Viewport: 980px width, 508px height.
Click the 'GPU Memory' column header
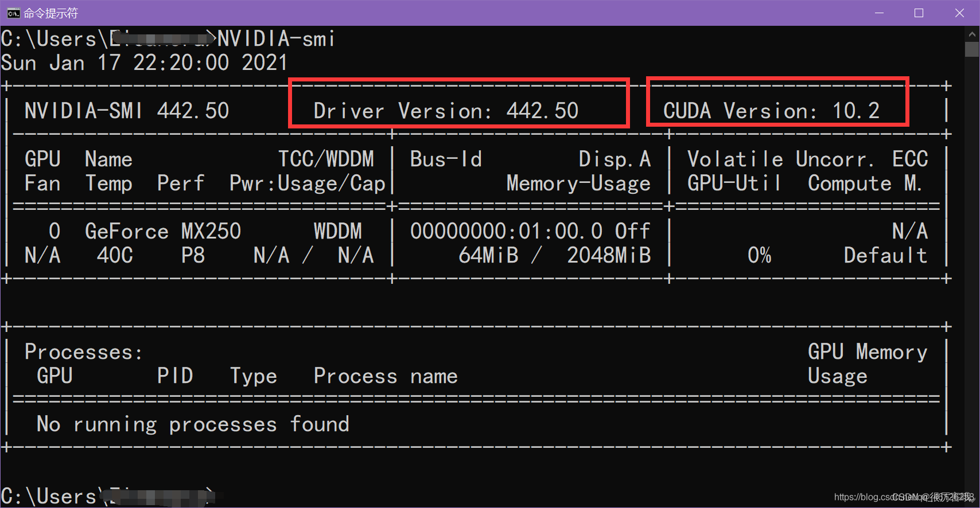[868, 351]
